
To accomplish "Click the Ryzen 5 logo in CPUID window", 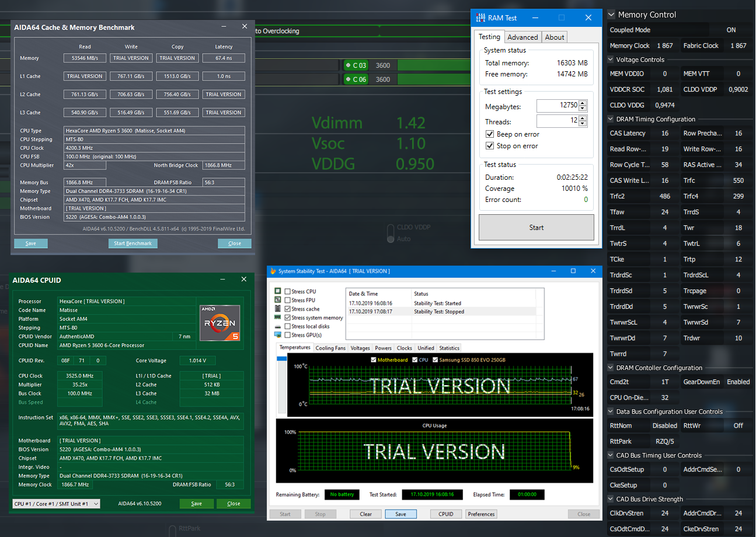I will click(220, 323).
